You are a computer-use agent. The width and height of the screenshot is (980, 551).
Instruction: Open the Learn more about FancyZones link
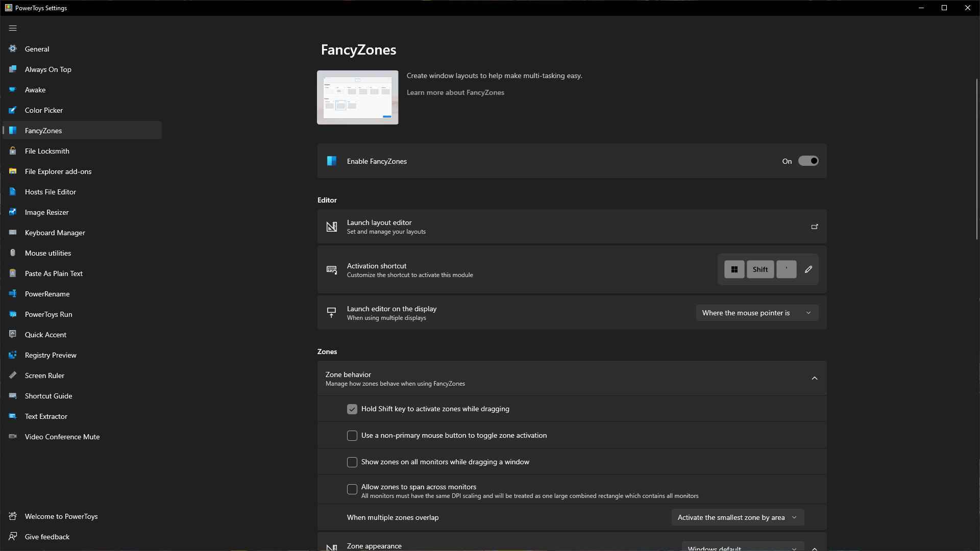click(455, 92)
